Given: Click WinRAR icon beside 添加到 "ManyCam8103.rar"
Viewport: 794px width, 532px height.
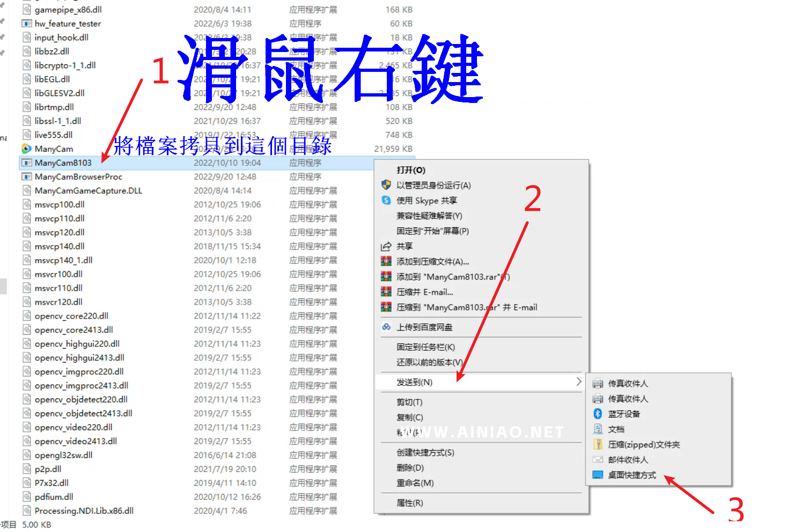Looking at the screenshot, I should [386, 277].
